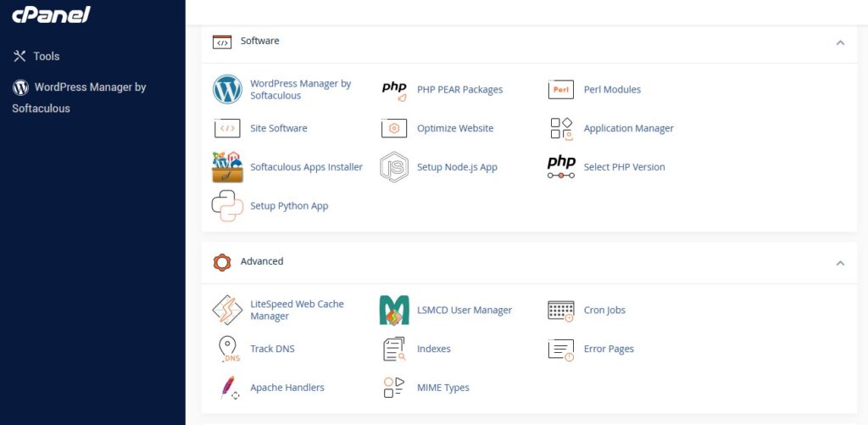Click the Cron Jobs icon
Viewport: 868px width, 425px height.
(x=561, y=310)
